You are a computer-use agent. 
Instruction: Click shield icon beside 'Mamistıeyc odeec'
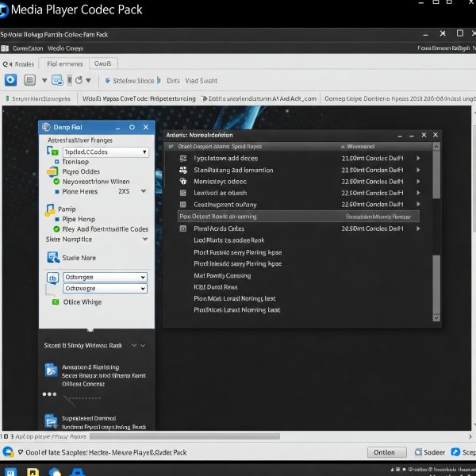[x=183, y=182]
